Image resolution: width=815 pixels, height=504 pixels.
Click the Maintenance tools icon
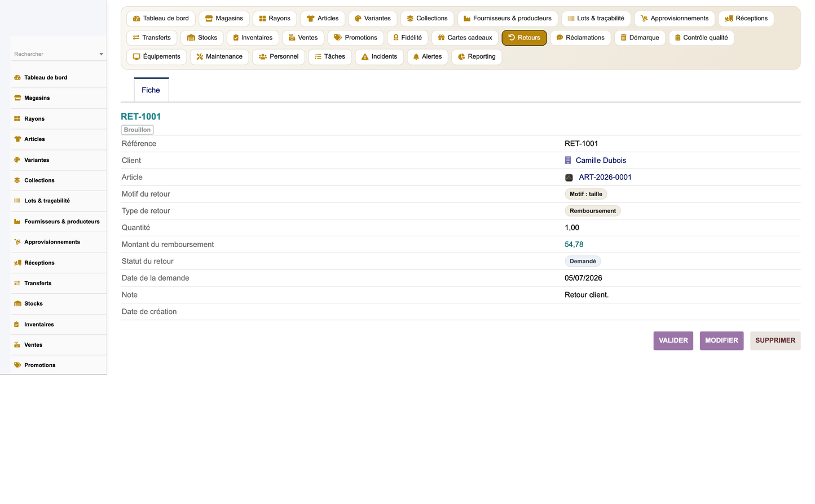click(200, 57)
